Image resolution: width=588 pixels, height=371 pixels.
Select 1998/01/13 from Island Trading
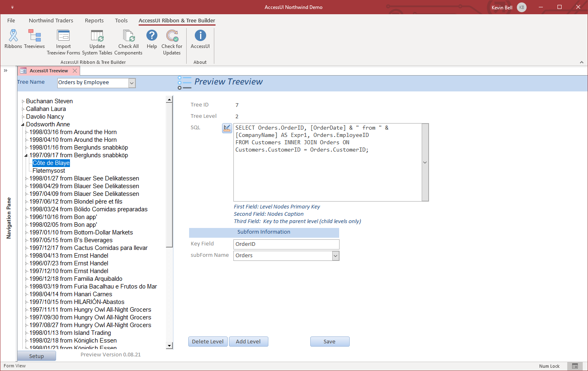click(70, 333)
